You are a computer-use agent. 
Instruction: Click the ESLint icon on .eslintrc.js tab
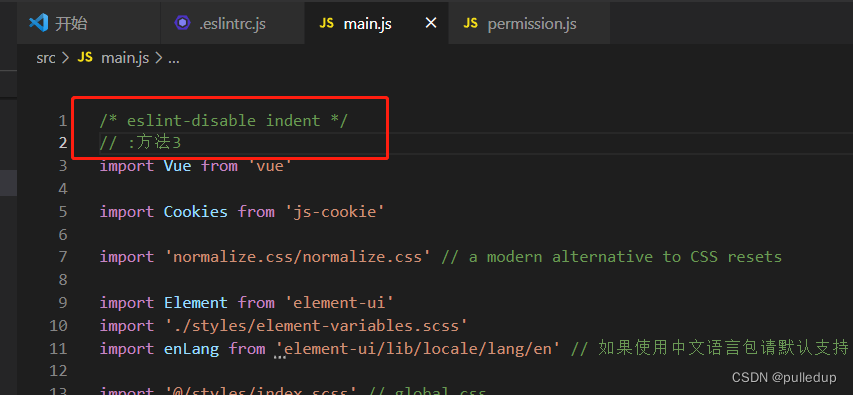click(182, 23)
